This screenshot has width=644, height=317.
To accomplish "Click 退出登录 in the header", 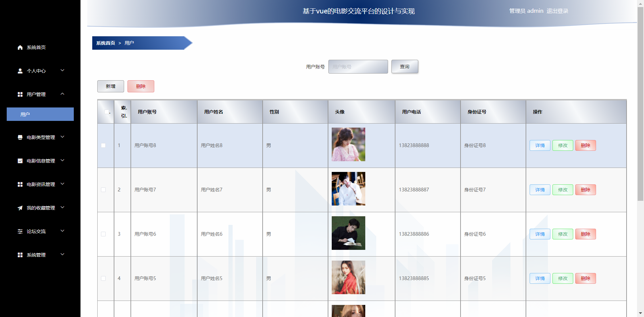I will pos(557,11).
